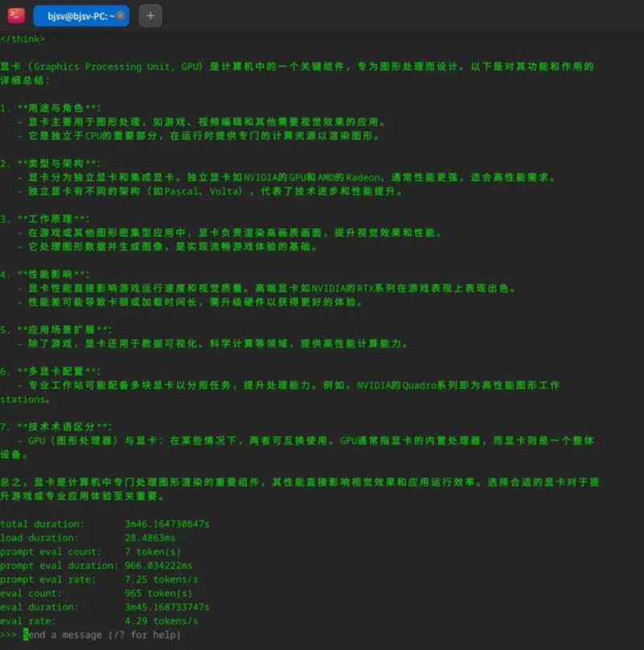Click the 'Send a message' prompt field
Viewport: 644px width, 650px height.
(105, 635)
